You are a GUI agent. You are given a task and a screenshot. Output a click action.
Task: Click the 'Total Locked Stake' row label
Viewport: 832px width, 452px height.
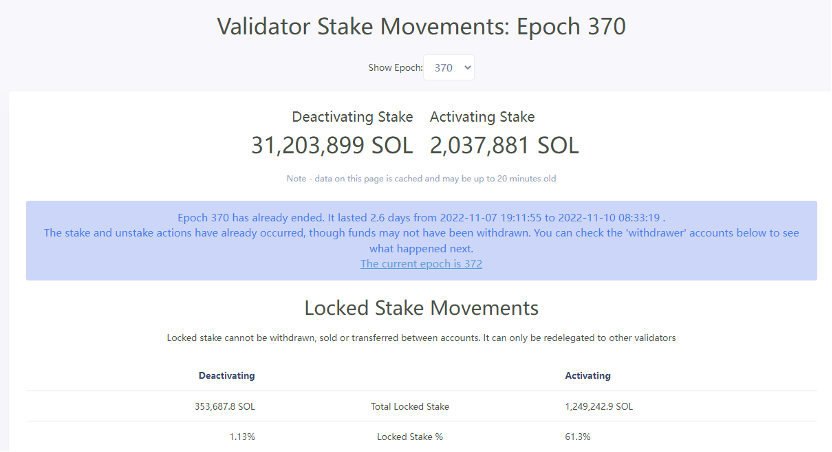(x=410, y=407)
